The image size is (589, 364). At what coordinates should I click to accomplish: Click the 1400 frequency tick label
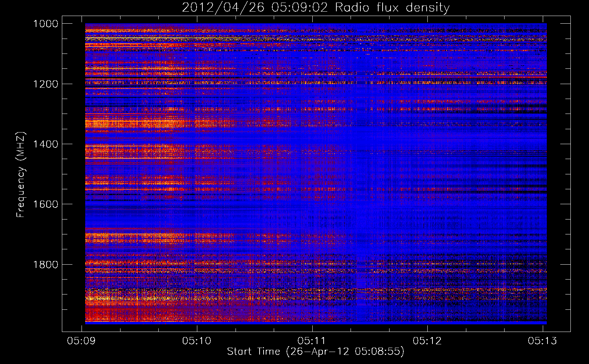(x=46, y=144)
